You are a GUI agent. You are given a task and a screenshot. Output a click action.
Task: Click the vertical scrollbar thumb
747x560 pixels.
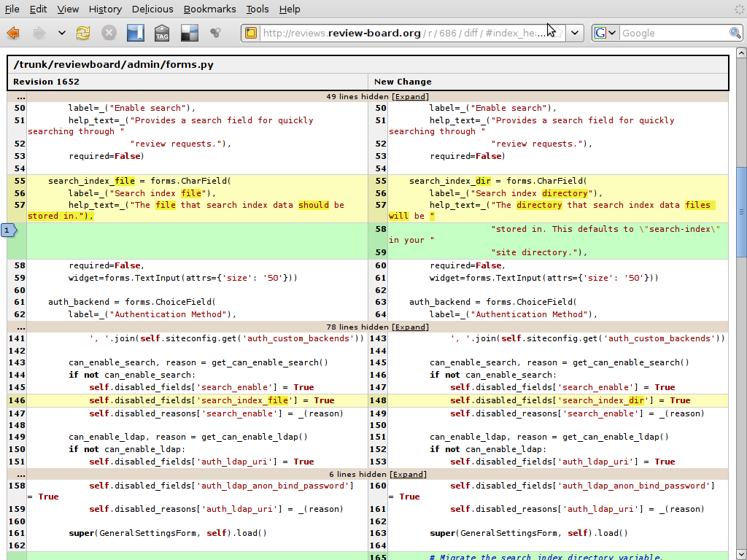741,211
